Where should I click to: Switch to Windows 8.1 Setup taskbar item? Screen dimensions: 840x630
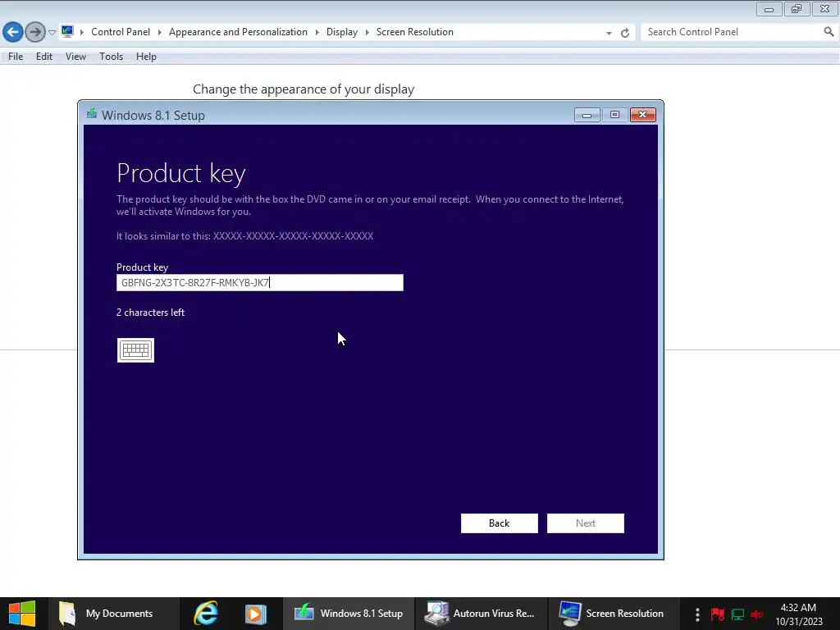[349, 614]
